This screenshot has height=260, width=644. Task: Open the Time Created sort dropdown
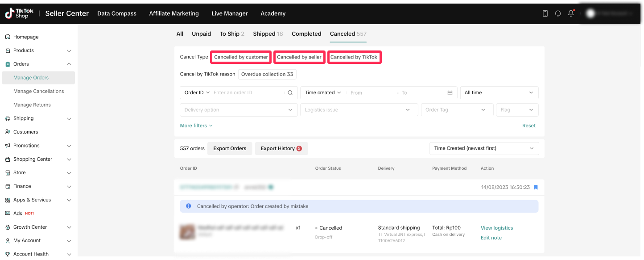click(x=484, y=148)
